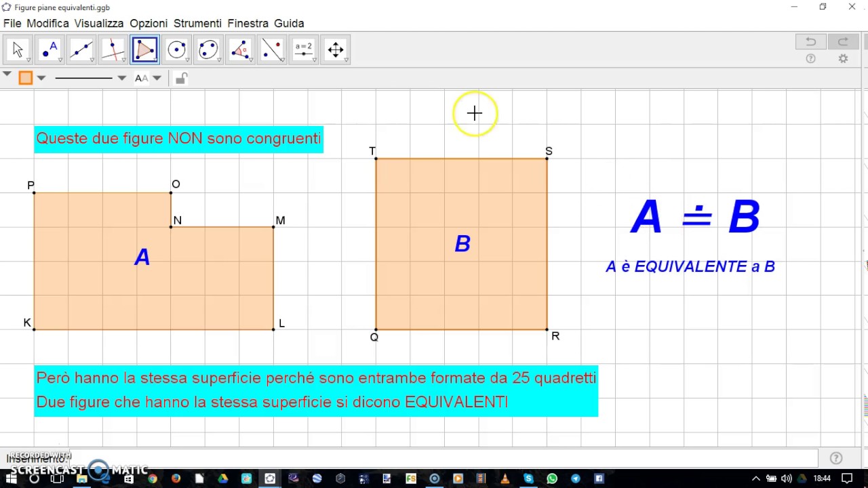The width and height of the screenshot is (868, 488).
Task: Click the blue label A inside the L-shaped polygon
Action: tap(142, 257)
